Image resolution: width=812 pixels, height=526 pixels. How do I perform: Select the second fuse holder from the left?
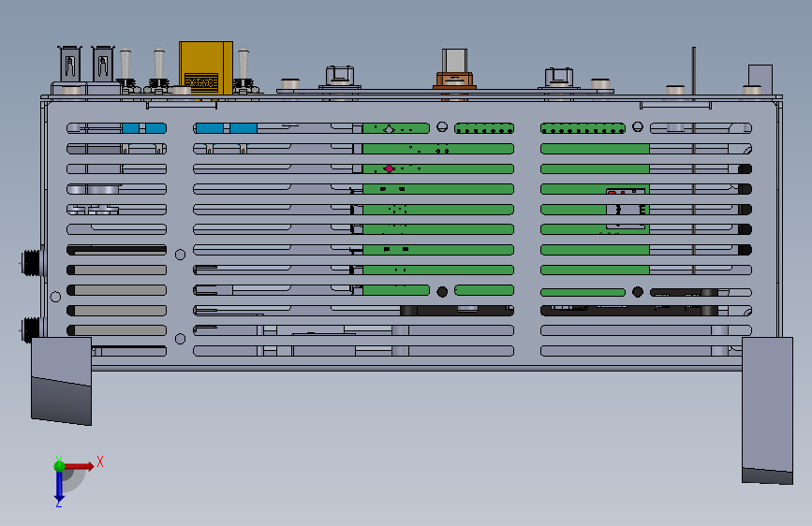[102, 64]
